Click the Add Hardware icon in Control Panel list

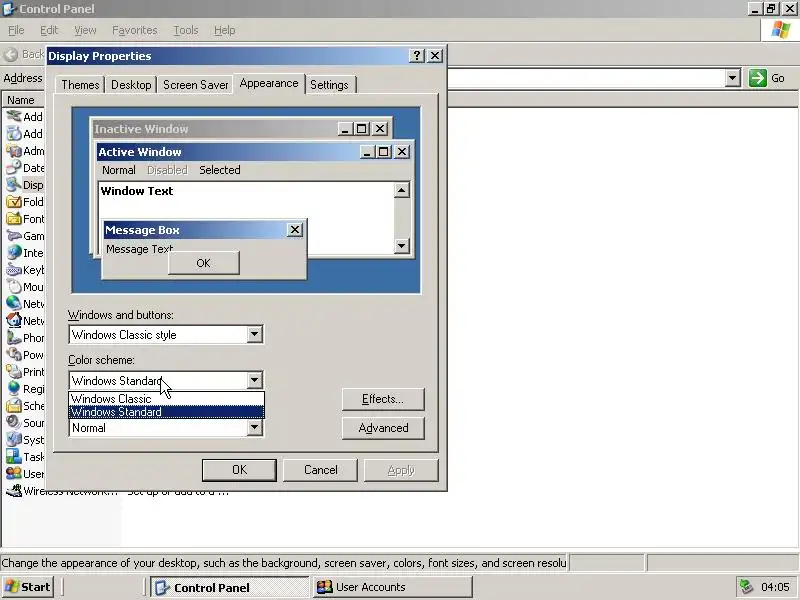click(x=14, y=116)
